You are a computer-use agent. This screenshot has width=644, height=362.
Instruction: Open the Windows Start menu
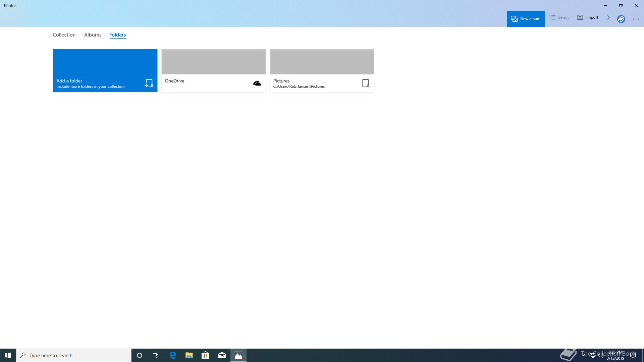point(8,355)
